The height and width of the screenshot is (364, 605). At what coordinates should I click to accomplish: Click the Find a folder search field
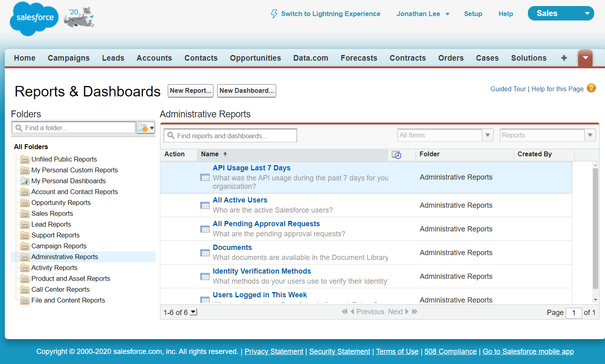point(74,128)
